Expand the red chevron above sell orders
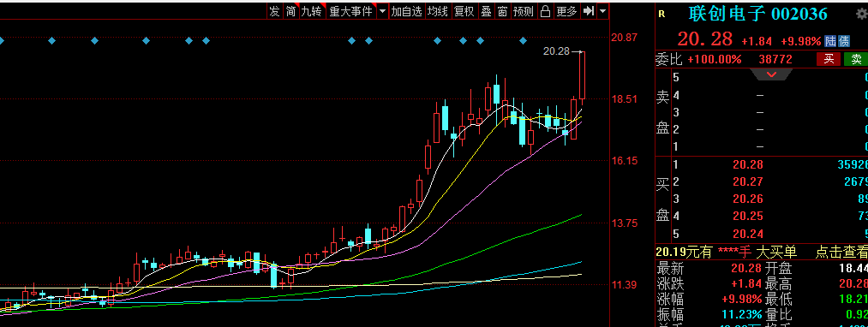The image size is (868, 327). coord(771,74)
